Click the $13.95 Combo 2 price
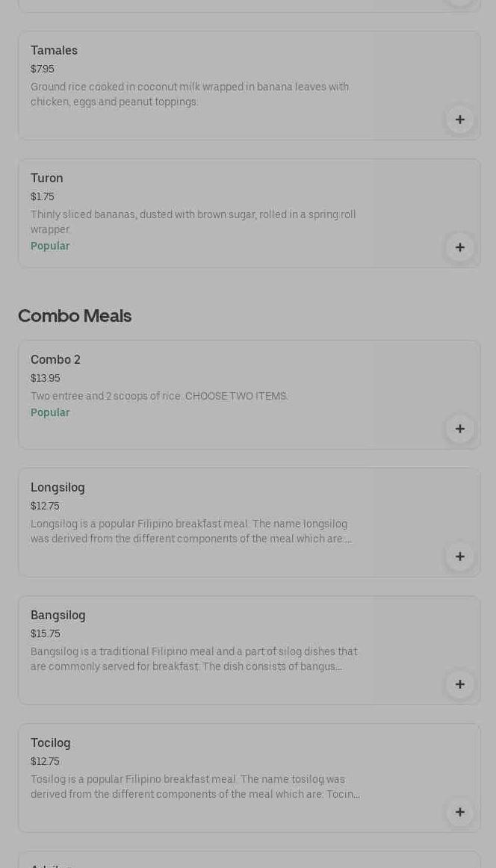Viewport: 496px width, 868px height. (45, 379)
